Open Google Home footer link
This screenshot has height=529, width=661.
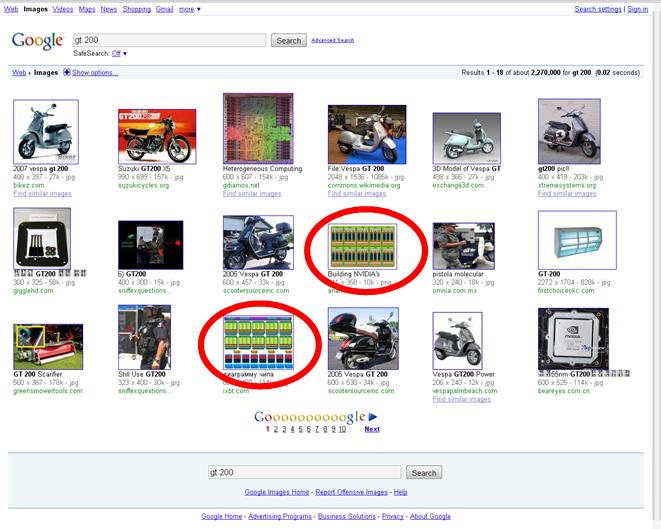pyautogui.click(x=222, y=516)
